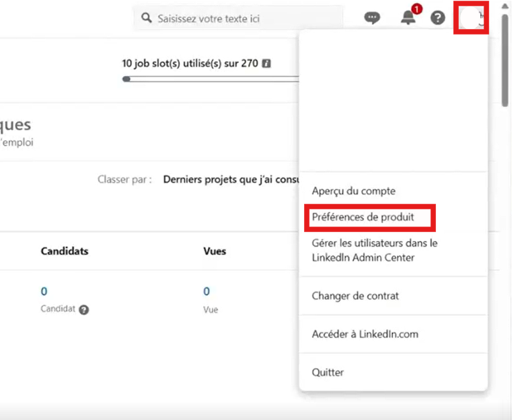Open the notifications bell icon
Image resolution: width=512 pixels, height=420 pixels.
point(408,17)
